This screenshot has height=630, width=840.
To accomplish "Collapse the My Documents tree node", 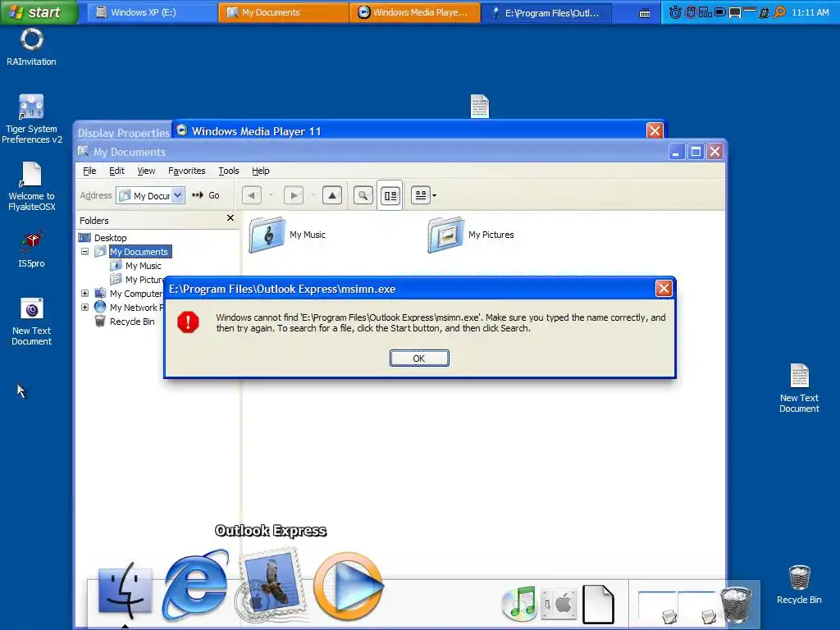I will coord(84,252).
